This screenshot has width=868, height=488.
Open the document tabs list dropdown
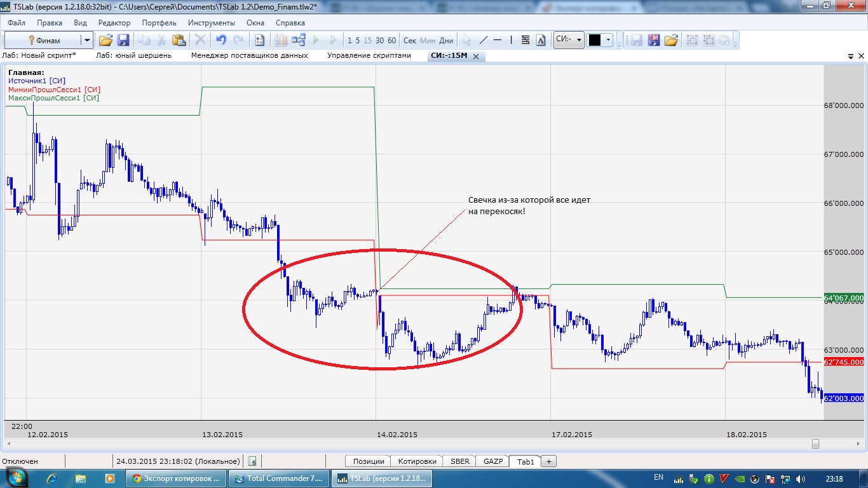(x=851, y=56)
